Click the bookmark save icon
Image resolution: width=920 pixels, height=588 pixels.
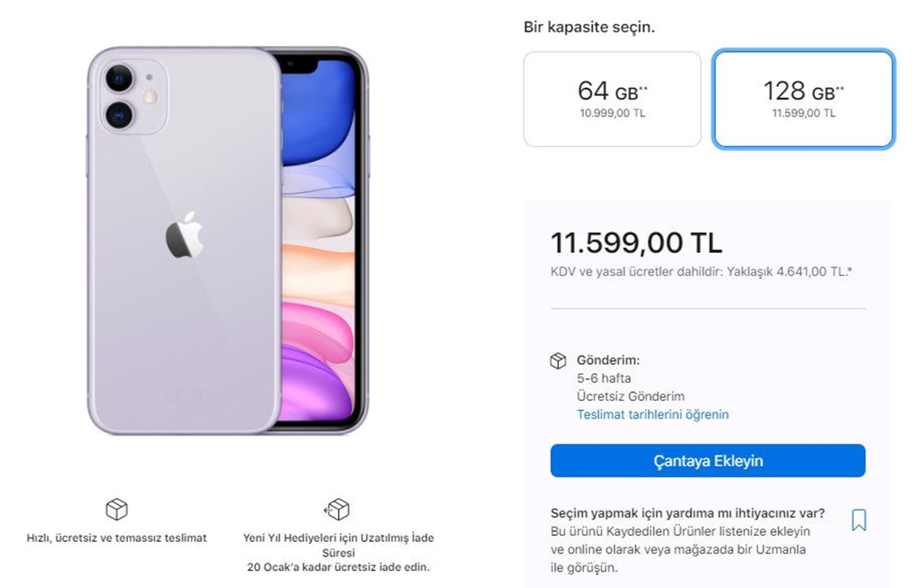point(859,521)
